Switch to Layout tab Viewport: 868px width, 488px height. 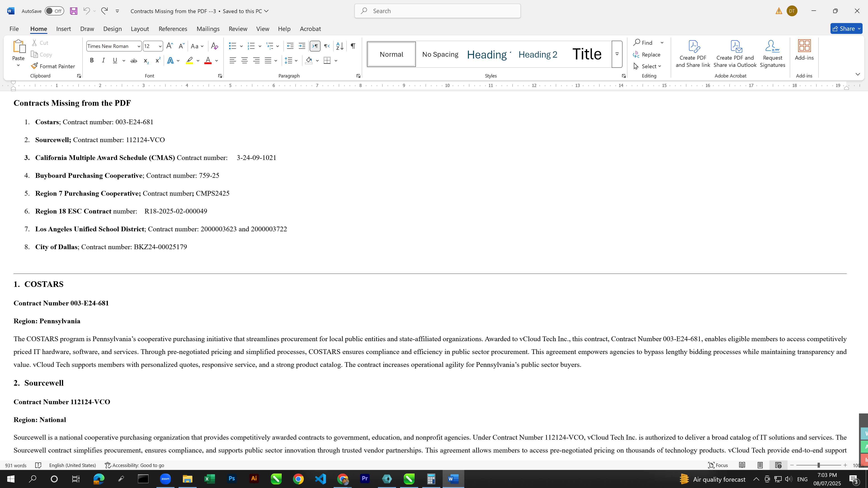[140, 29]
